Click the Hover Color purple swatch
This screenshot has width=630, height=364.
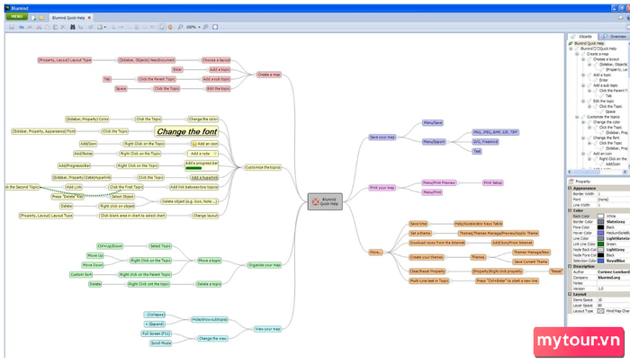600,233
